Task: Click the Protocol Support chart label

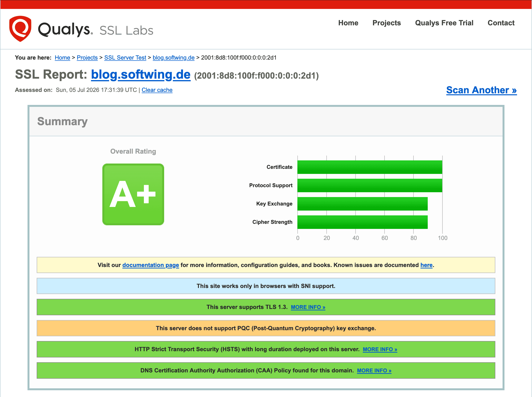Action: point(271,185)
